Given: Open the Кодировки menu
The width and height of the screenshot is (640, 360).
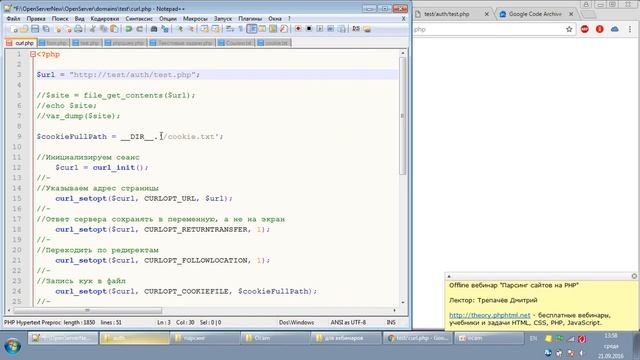Looking at the screenshot, I should 104,19.
